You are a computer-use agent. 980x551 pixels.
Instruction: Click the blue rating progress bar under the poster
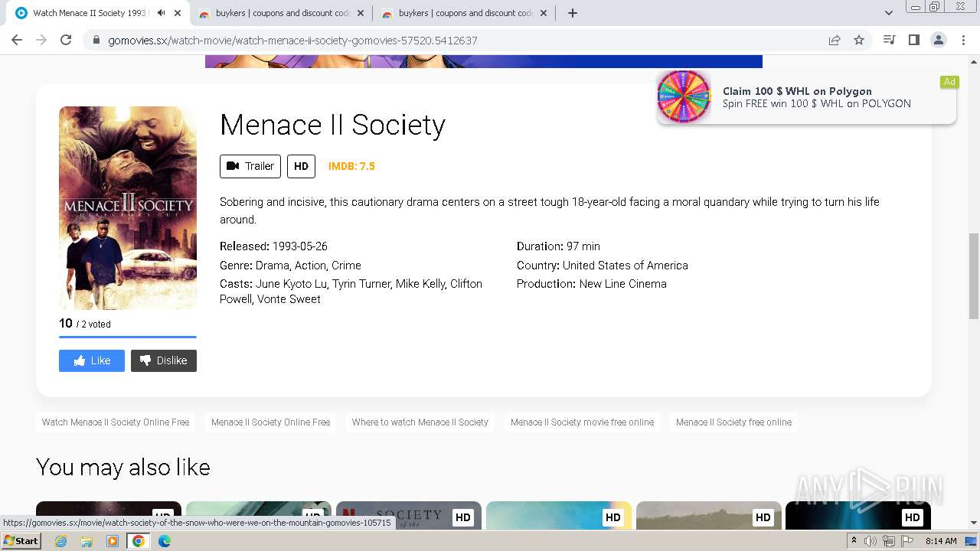tap(128, 337)
